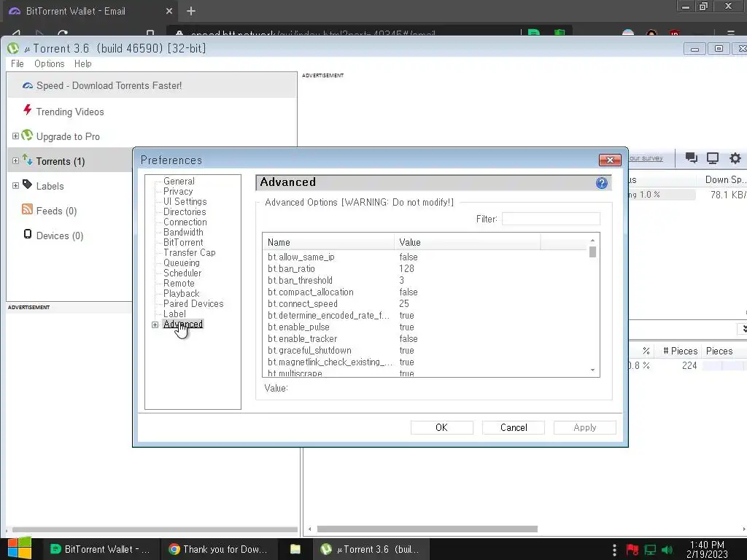Image resolution: width=747 pixels, height=560 pixels.
Task: Sort by Name column header
Action: (328, 242)
